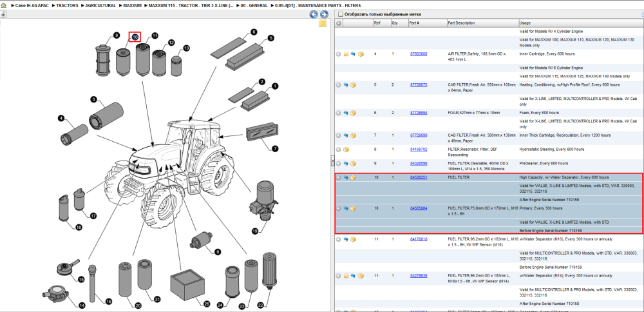Select callout 7 in the diagram

[x=275, y=148]
